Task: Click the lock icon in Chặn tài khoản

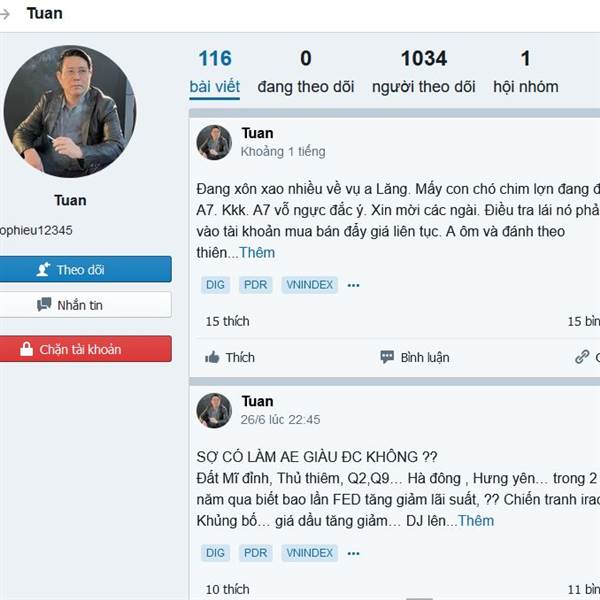Action: [26, 349]
